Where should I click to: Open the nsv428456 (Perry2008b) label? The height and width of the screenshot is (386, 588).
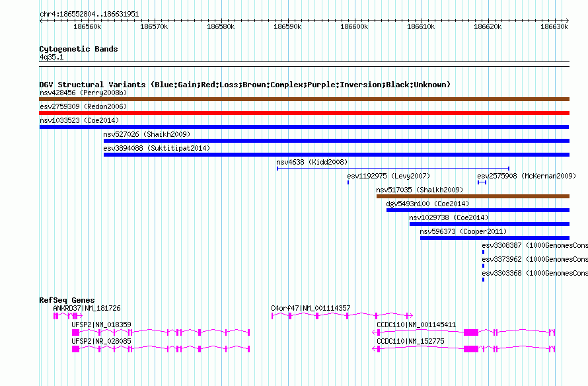[x=83, y=93]
